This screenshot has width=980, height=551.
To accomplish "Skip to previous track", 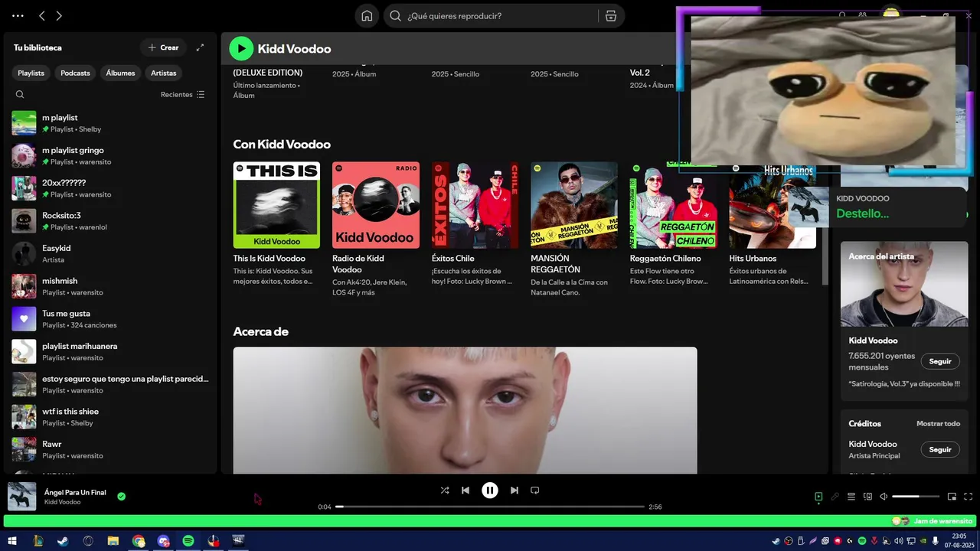I will (x=465, y=491).
